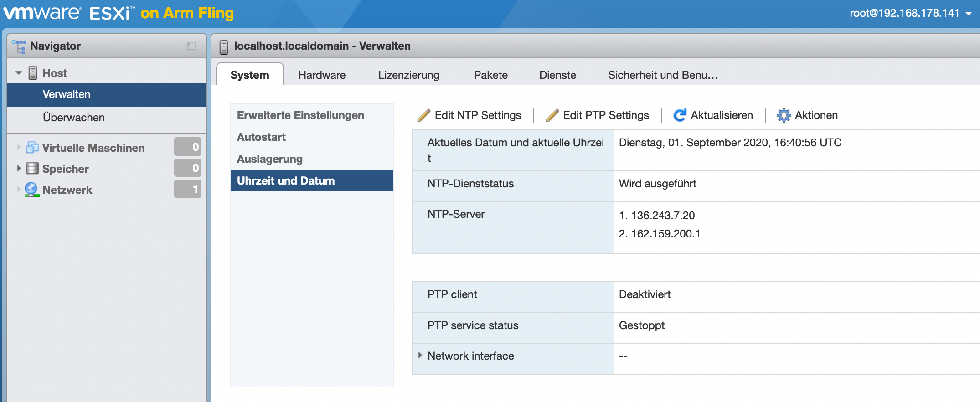Select Erweiterte Einstellungen in the System list
Screen dimensions: 980x402
[300, 115]
